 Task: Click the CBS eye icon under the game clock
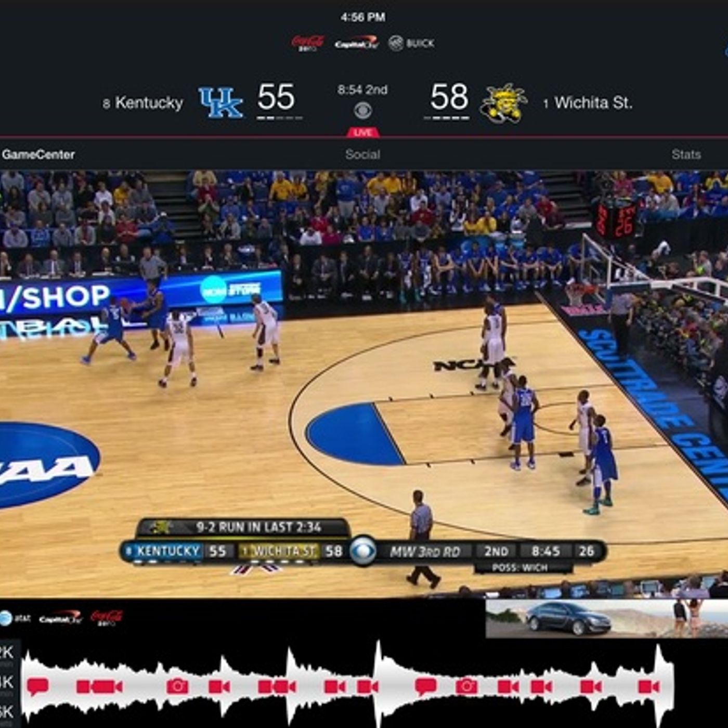362,110
